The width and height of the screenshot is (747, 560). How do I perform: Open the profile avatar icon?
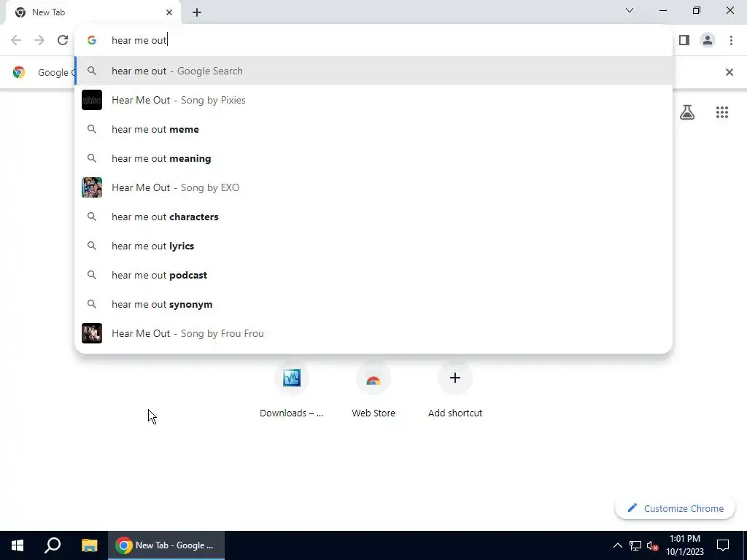pos(708,41)
